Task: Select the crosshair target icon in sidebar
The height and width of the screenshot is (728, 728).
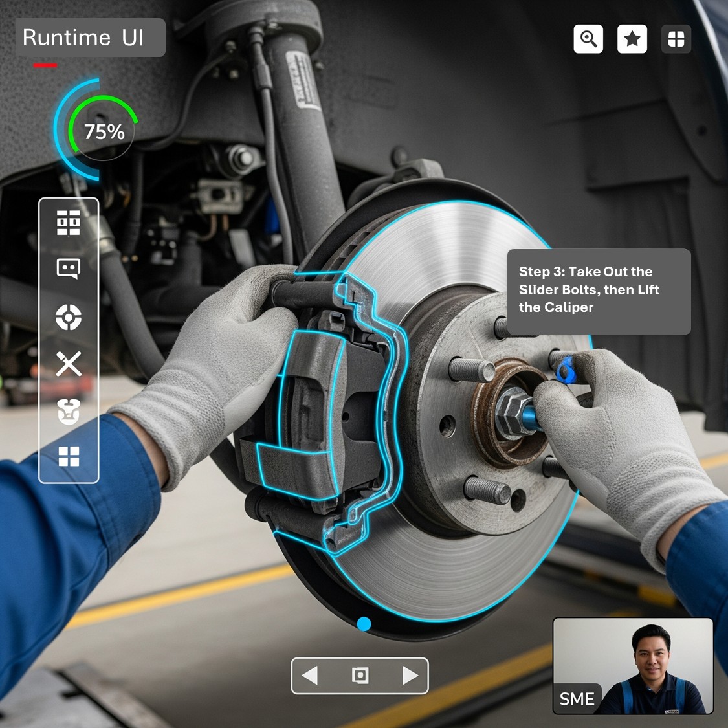Action: (x=69, y=317)
